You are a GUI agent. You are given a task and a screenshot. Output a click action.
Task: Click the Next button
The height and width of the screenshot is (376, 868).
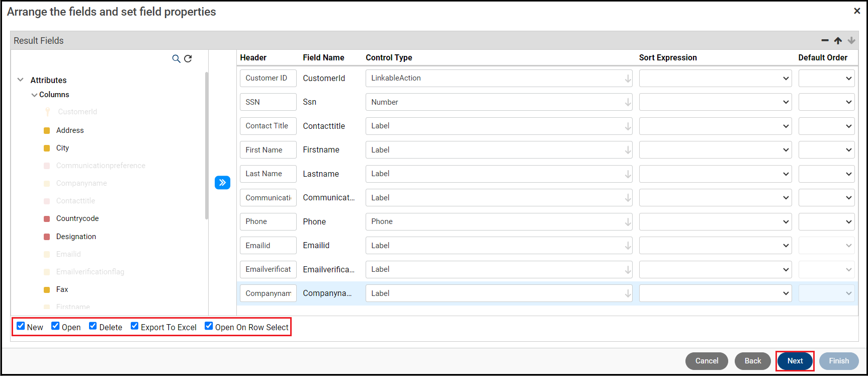795,361
